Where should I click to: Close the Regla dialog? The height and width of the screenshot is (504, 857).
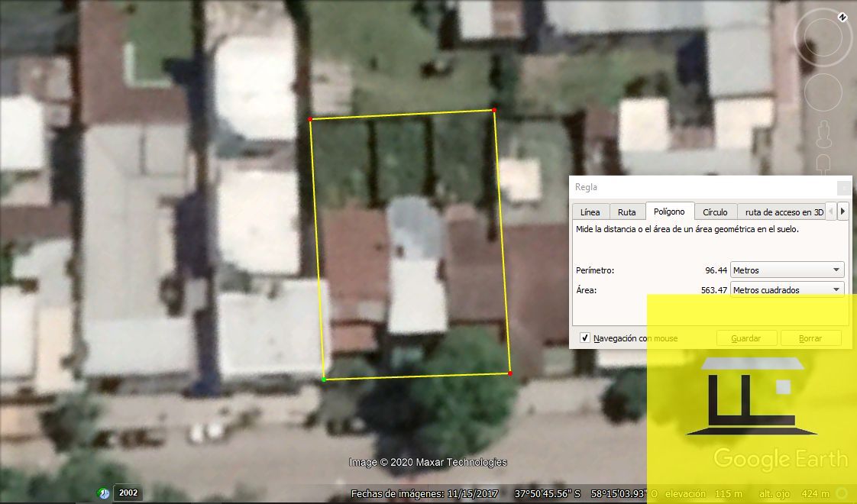coord(844,188)
